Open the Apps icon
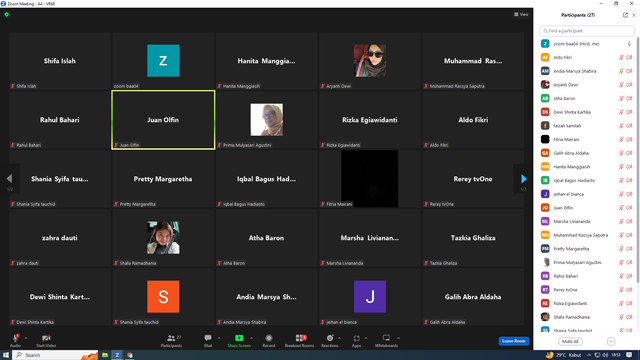The height and width of the screenshot is (360, 640). [356, 338]
